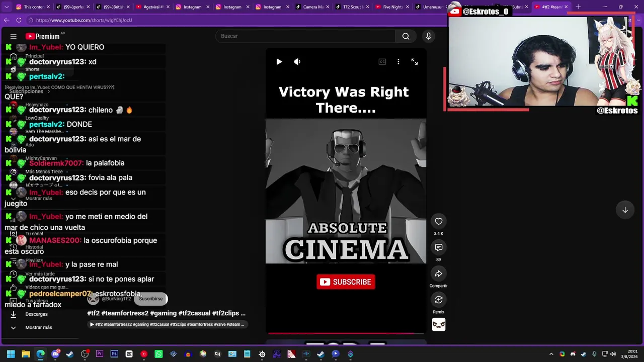Open the BurNingTF2 channel avatar
The width and height of the screenshot is (644, 362).
click(93, 299)
